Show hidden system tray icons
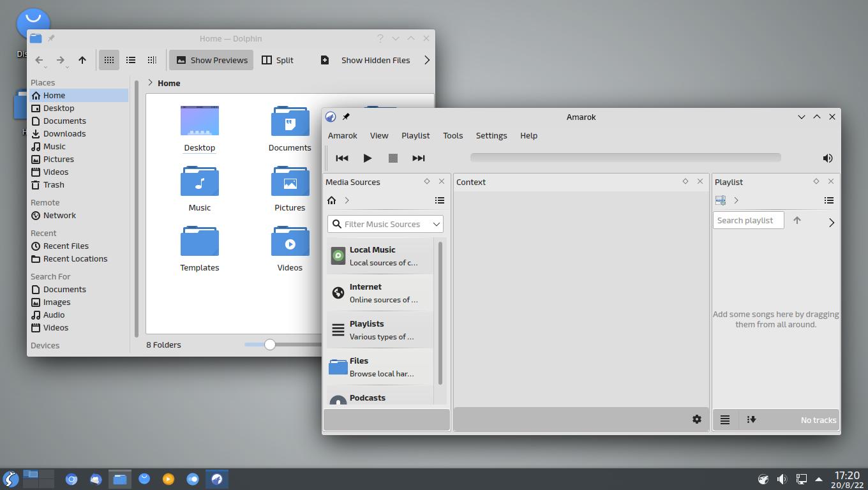Image resolution: width=868 pixels, height=490 pixels. click(x=819, y=479)
